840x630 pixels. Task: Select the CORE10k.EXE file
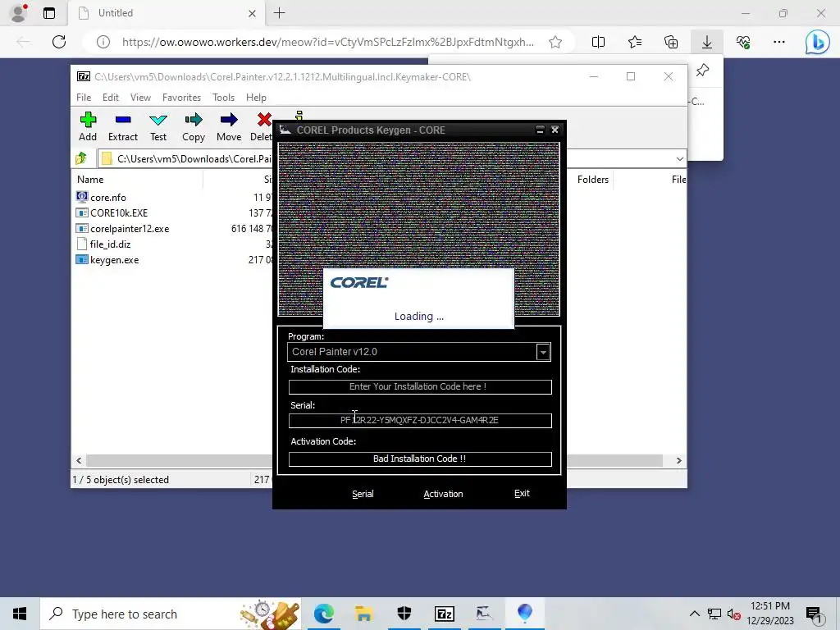[x=118, y=213]
